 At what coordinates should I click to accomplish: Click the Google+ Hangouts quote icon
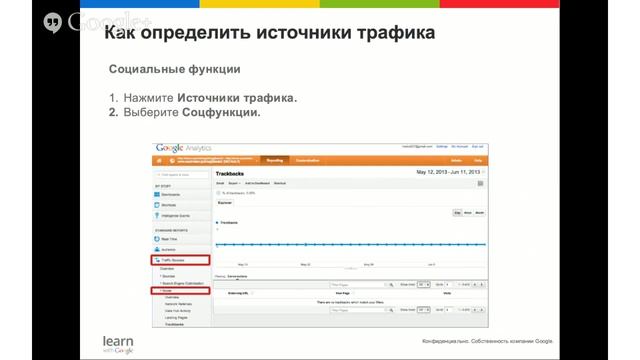(x=53, y=22)
